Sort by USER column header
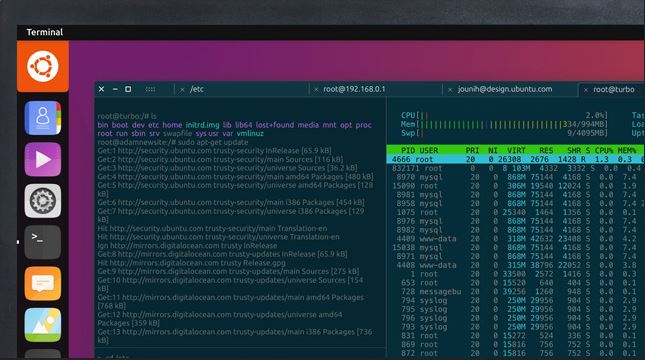 [429, 151]
